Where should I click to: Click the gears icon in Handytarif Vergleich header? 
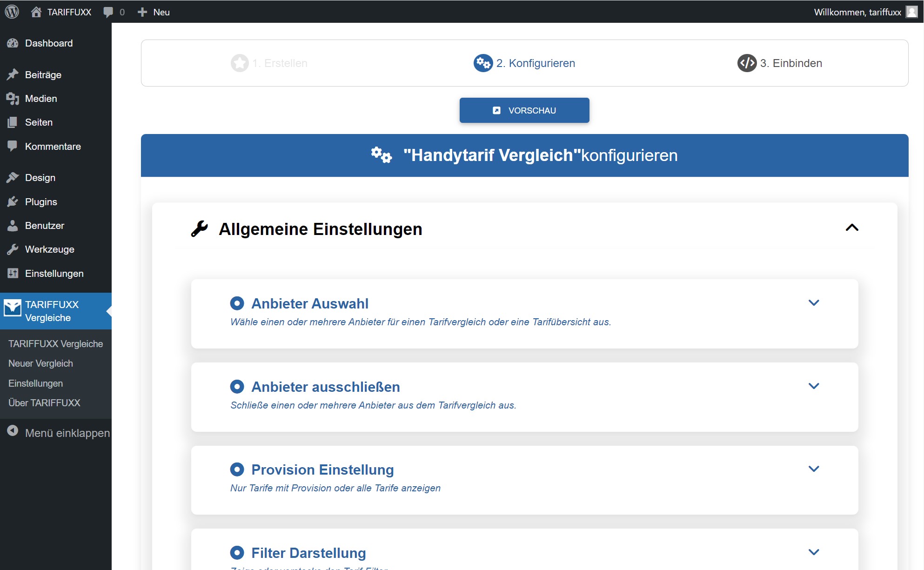(382, 155)
